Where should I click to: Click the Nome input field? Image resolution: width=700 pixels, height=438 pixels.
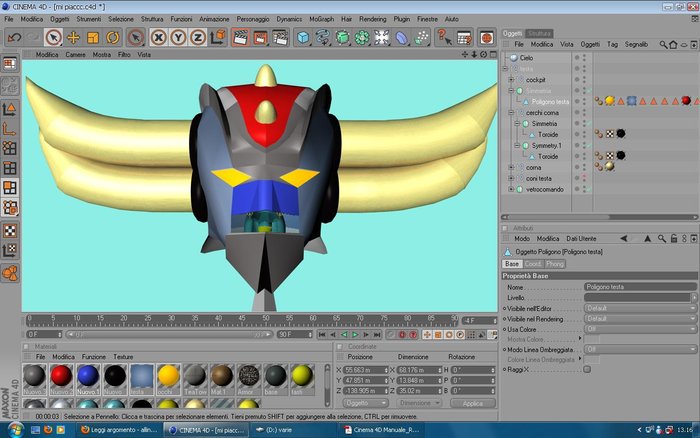pos(640,287)
